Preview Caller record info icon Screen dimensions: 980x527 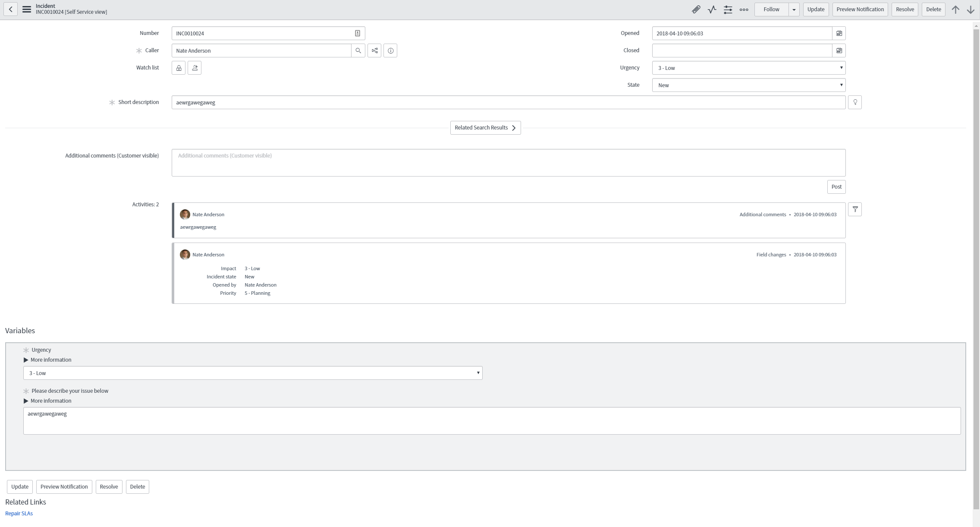[390, 50]
